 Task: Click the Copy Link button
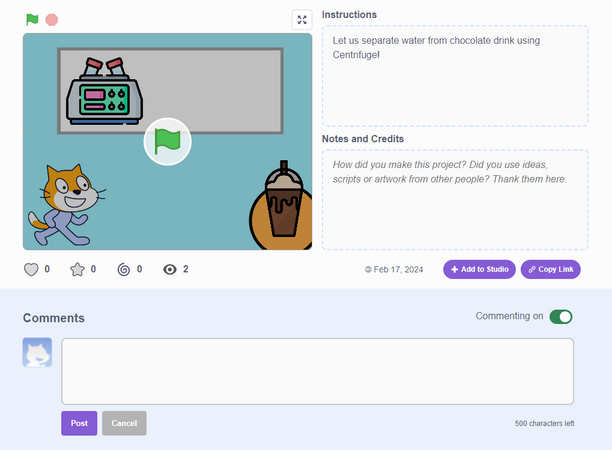[551, 269]
